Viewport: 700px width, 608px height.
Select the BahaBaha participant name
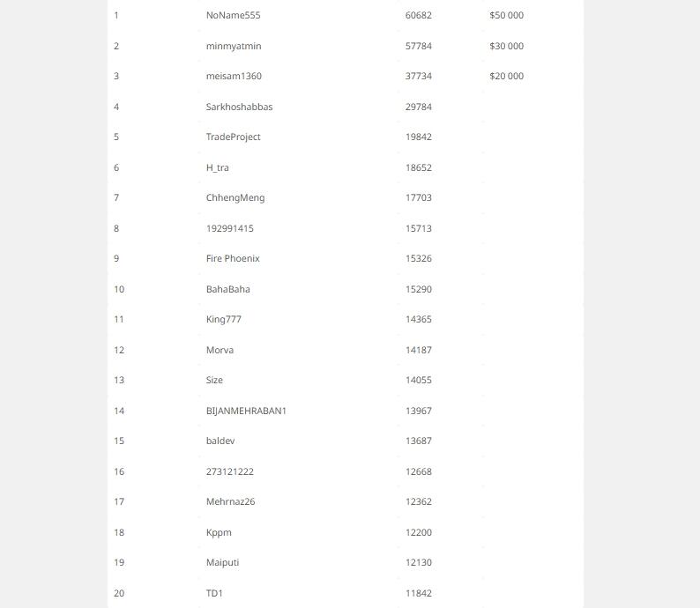coord(227,289)
